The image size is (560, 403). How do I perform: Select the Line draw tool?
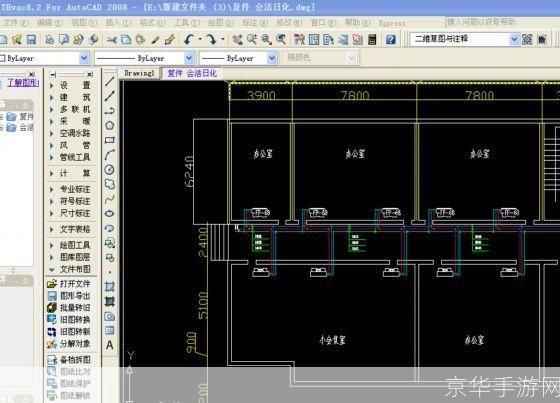(110, 81)
